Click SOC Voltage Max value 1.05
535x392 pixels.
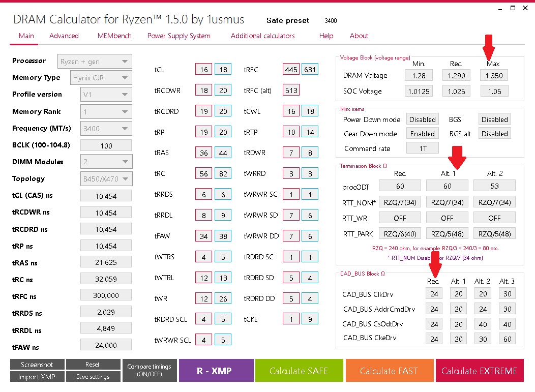pos(494,91)
